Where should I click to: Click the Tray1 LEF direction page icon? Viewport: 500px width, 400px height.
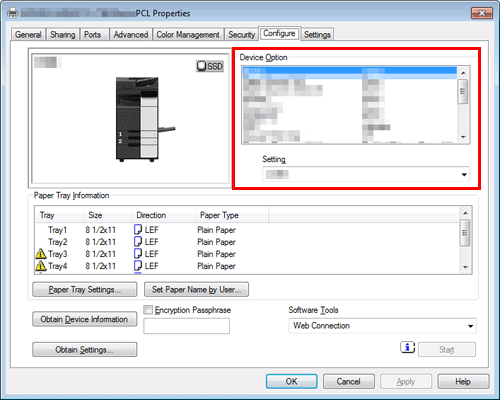click(x=138, y=230)
